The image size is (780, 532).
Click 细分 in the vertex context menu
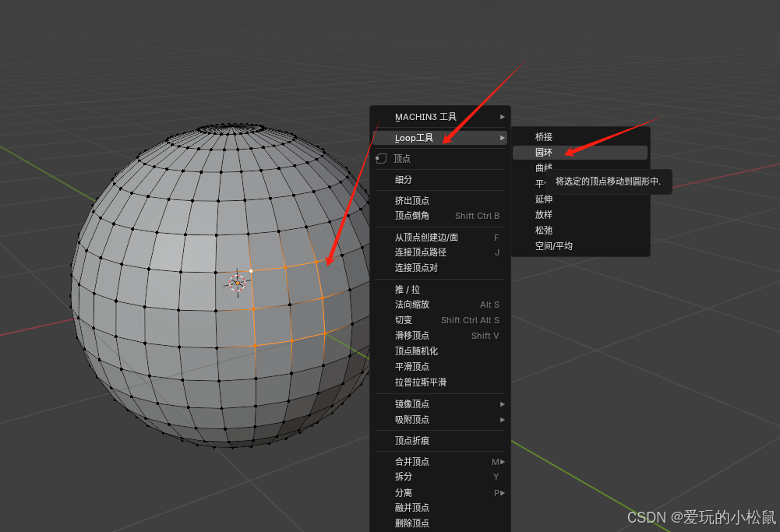[439, 179]
